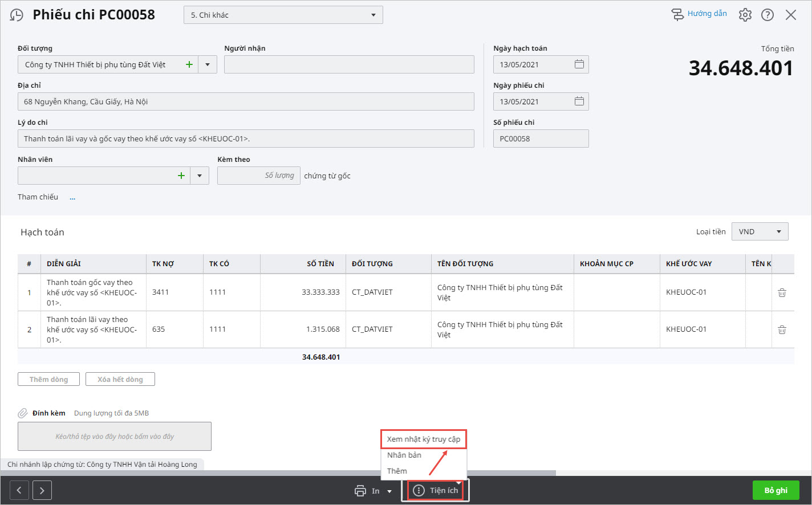
Task: Expand the Đối tượng dropdown arrow
Action: pyautogui.click(x=208, y=64)
